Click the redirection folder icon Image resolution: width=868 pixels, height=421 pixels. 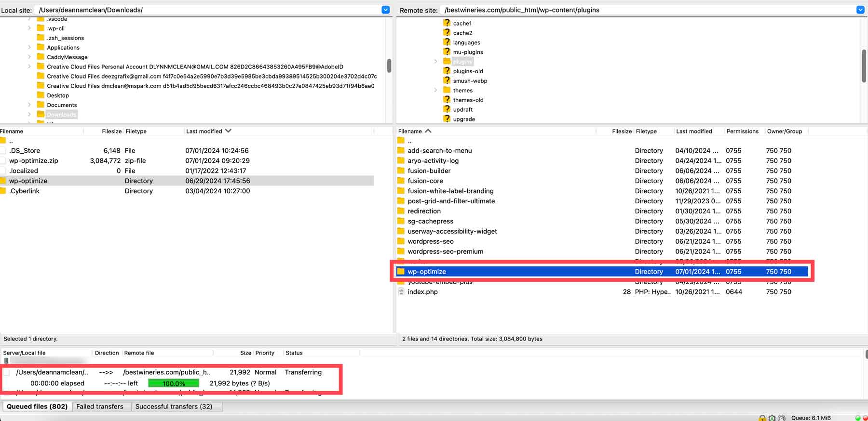tap(401, 211)
